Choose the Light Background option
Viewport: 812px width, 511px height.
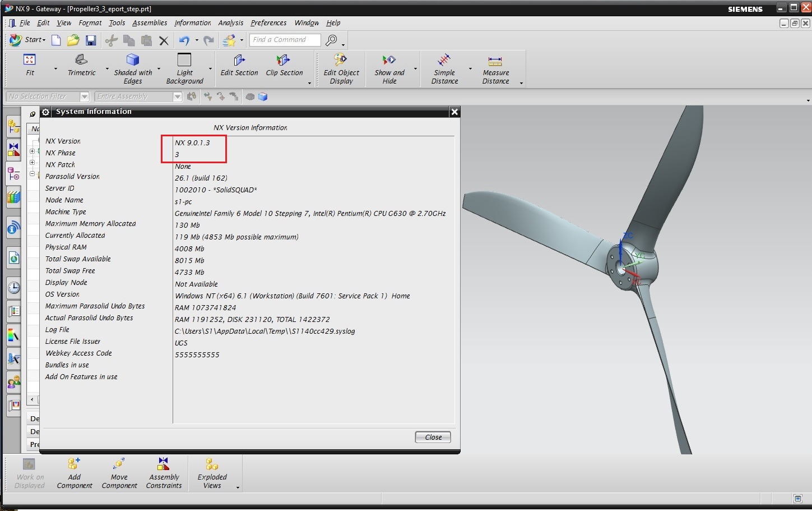(184, 68)
